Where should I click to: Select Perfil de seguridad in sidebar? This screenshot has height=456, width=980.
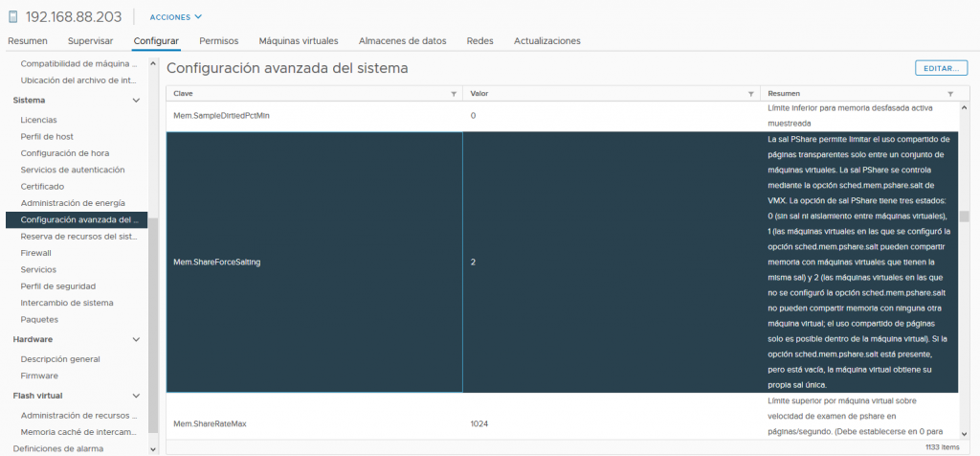click(x=58, y=285)
